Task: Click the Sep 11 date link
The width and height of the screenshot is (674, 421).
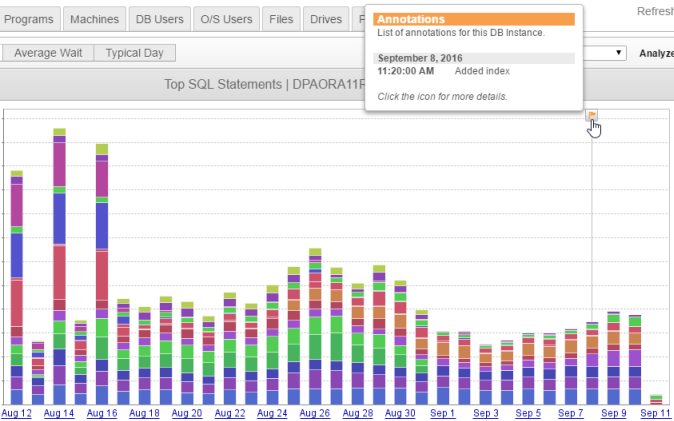Action: [656, 413]
